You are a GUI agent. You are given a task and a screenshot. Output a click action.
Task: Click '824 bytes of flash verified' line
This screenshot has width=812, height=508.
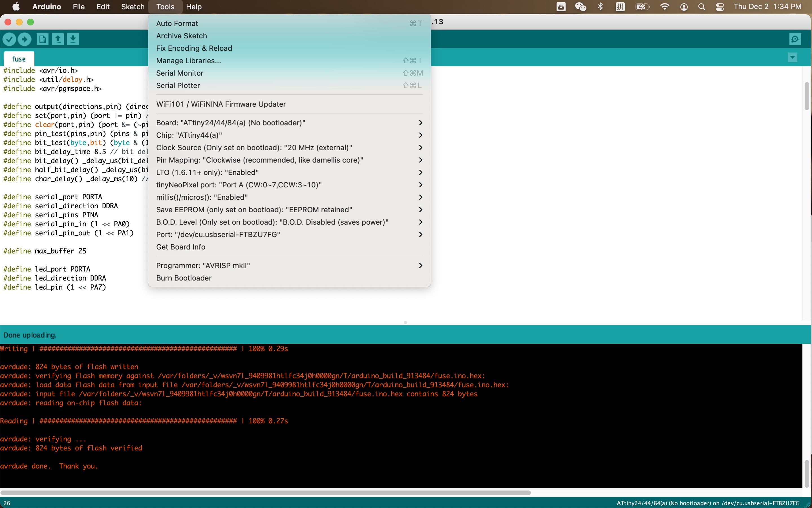pos(71,448)
